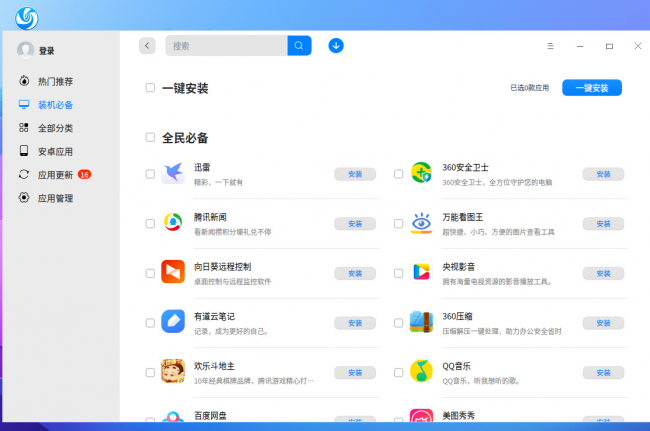The image size is (650, 431).
Task: Click the blue 一键安装 button
Action: [592, 88]
